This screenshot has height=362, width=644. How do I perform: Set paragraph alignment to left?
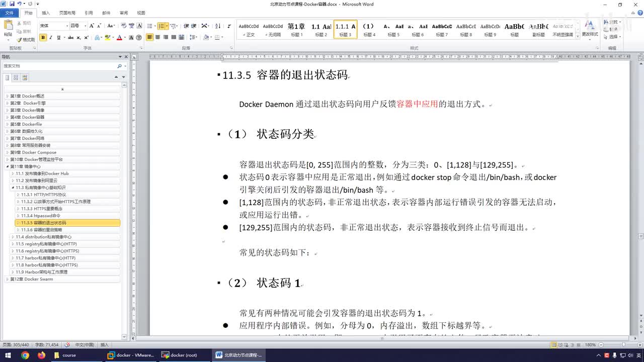point(150,38)
